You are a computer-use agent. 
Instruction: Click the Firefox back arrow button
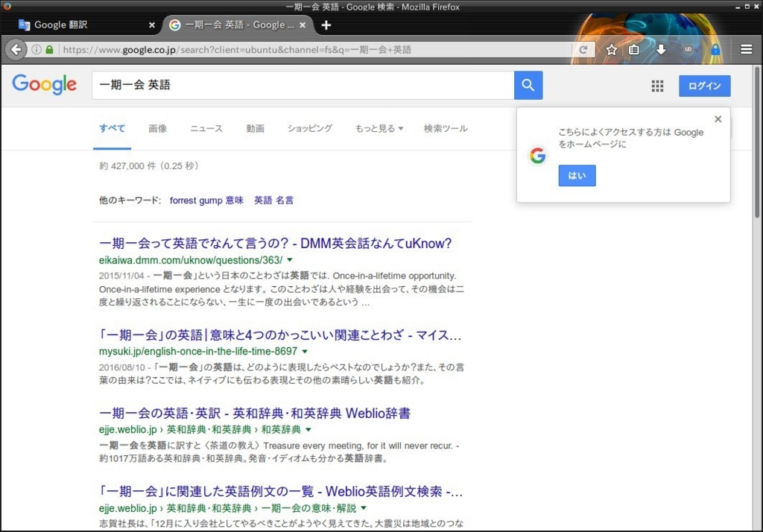16,50
